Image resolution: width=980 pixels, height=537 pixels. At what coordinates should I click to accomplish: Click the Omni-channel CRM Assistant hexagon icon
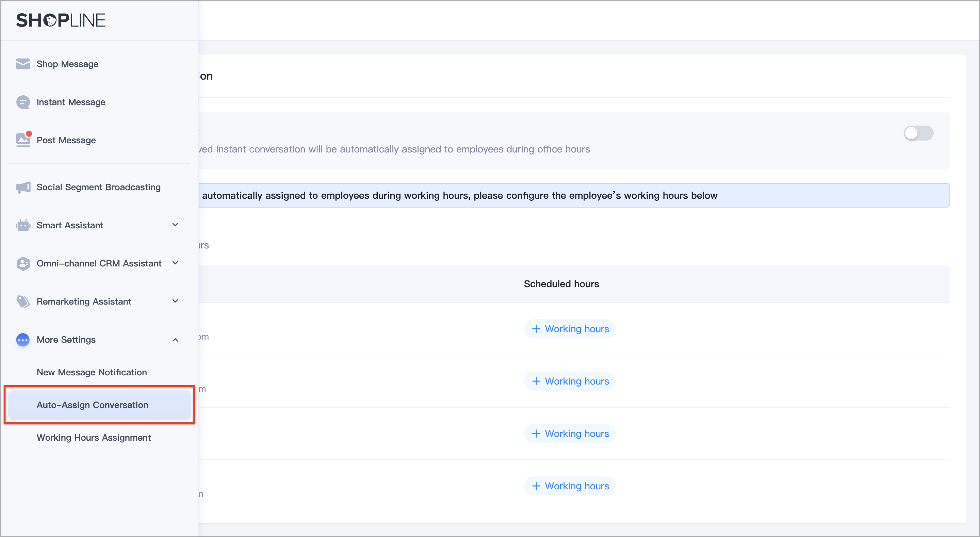click(23, 263)
